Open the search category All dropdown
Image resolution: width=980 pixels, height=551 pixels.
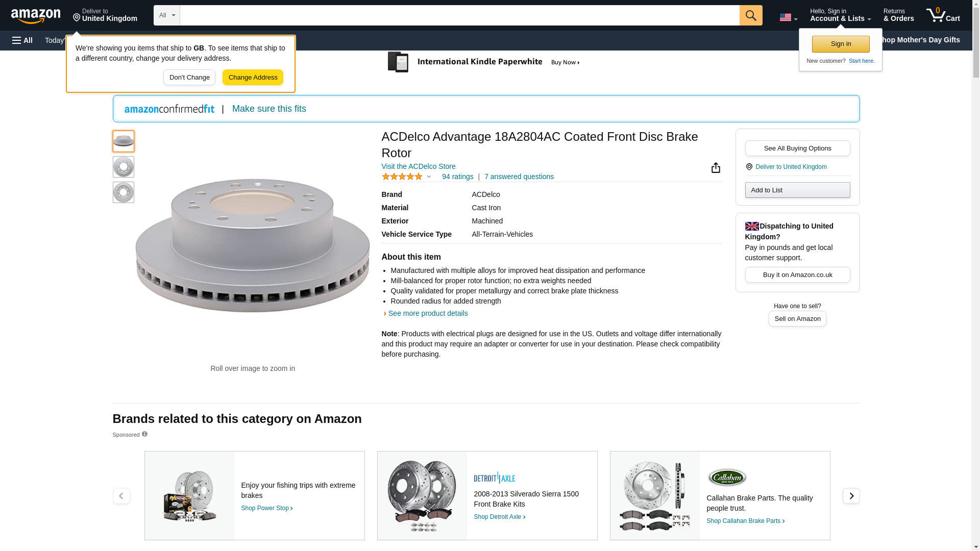pyautogui.click(x=166, y=15)
